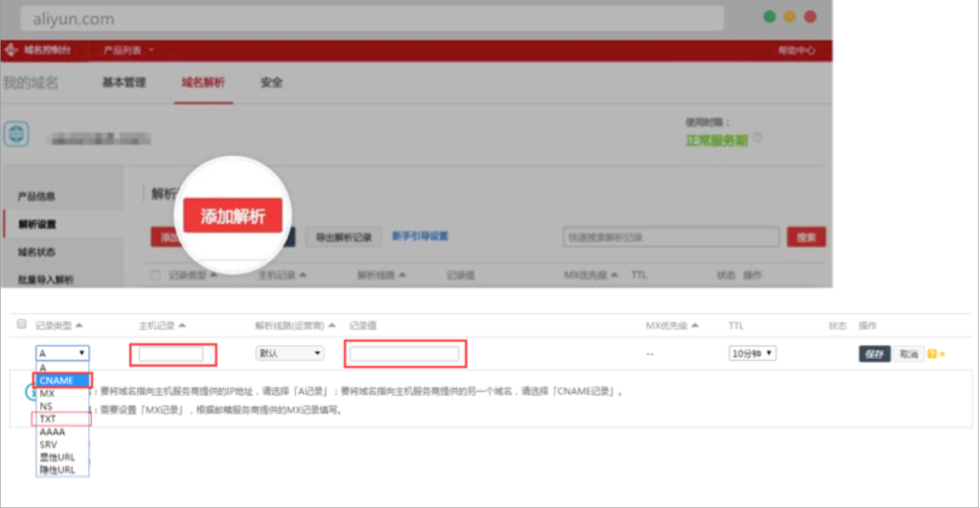The width and height of the screenshot is (980, 508).
Task: Open the record type dropdown showing A
Action: click(62, 353)
